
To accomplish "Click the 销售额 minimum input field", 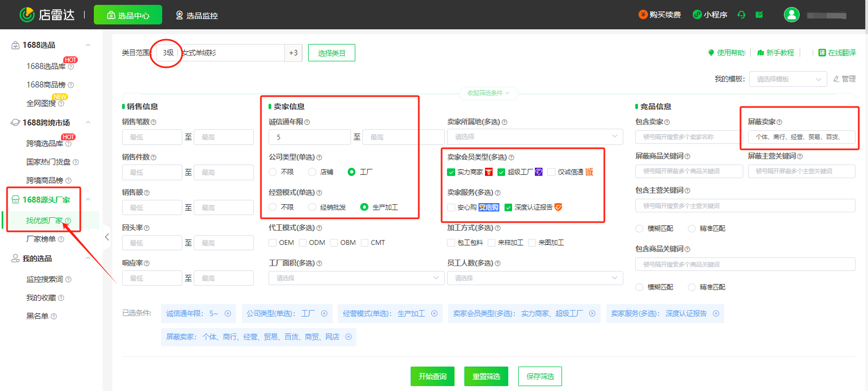I will tap(152, 207).
